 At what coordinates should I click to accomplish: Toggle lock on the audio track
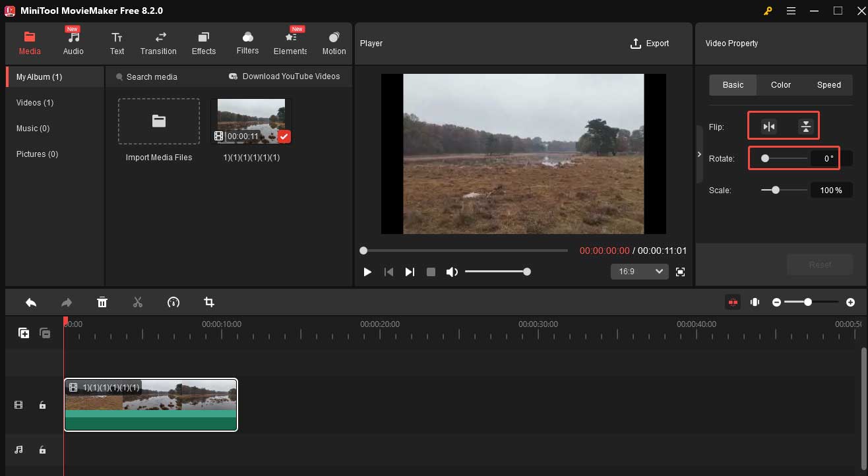click(x=42, y=450)
